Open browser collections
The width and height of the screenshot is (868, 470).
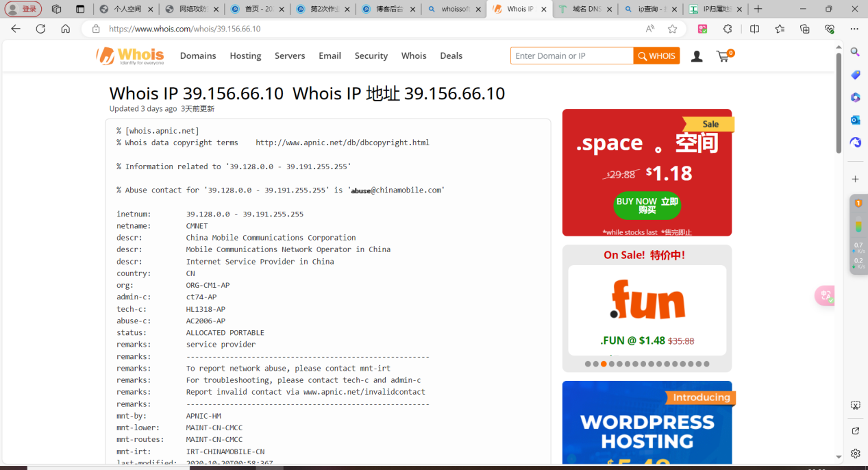pyautogui.click(x=805, y=29)
